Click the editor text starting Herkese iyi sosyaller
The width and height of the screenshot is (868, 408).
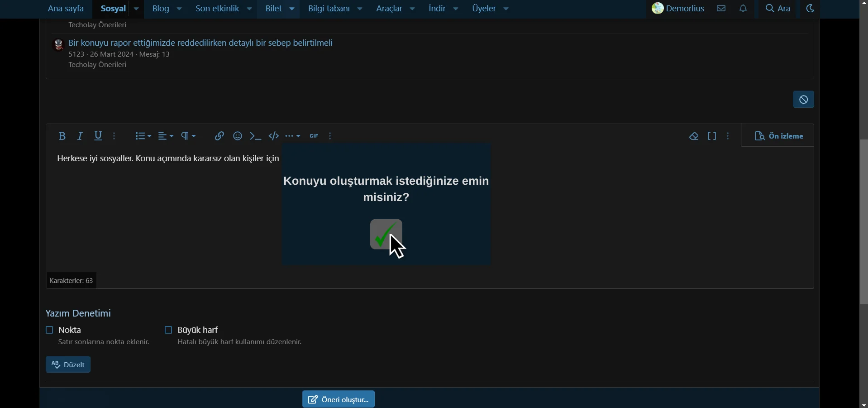click(168, 159)
